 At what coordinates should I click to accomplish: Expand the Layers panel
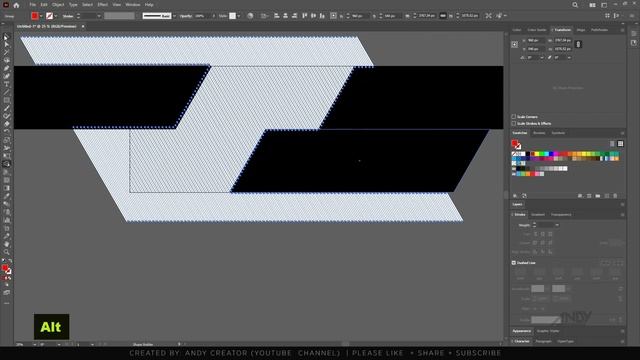pyautogui.click(x=518, y=204)
